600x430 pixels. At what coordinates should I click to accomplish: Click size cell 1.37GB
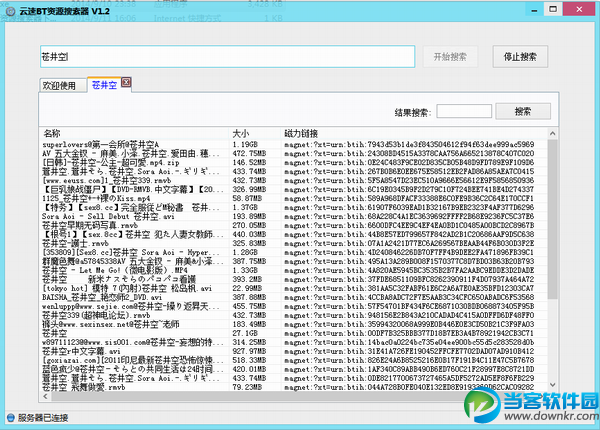point(245,207)
